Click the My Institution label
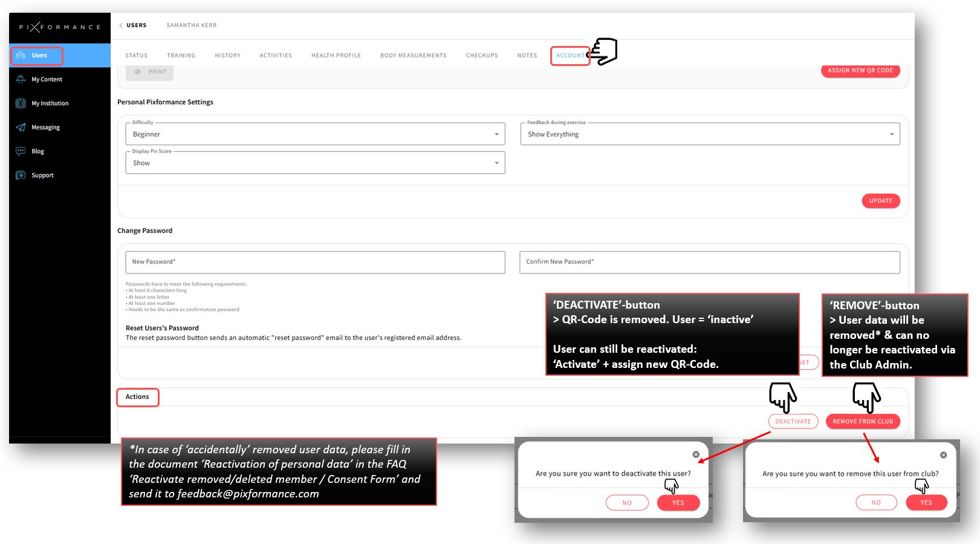The height and width of the screenshot is (544, 980). pos(50,103)
